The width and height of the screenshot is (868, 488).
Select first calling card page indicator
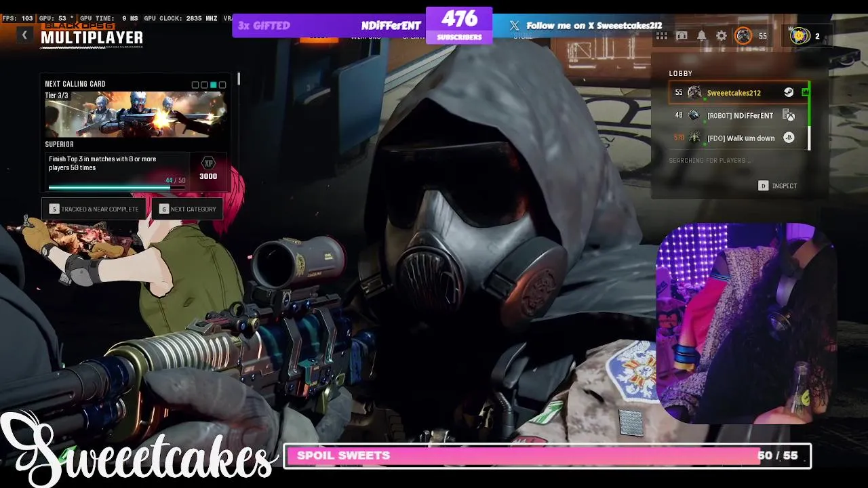click(x=195, y=85)
